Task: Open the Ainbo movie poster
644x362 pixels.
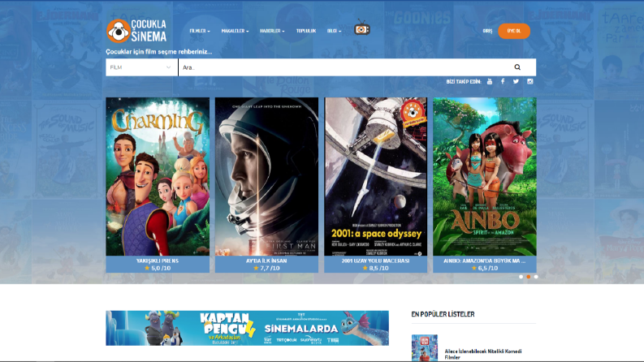Action: [485, 176]
